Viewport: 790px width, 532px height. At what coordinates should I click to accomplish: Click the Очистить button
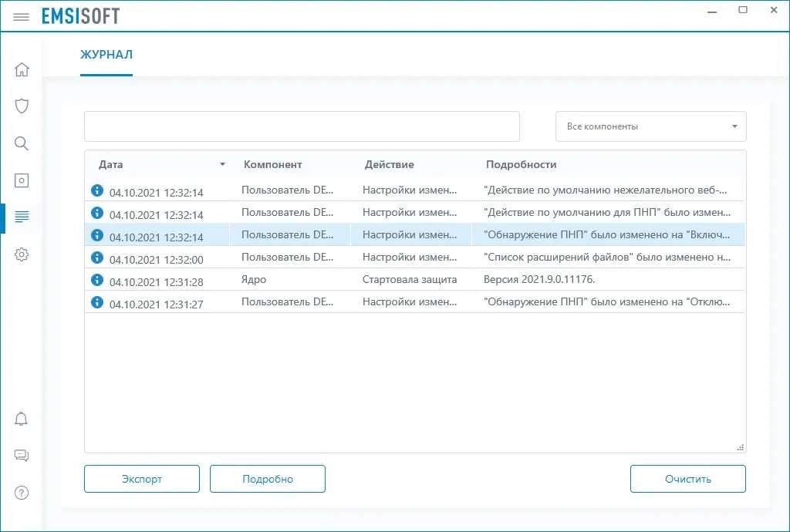pos(687,479)
